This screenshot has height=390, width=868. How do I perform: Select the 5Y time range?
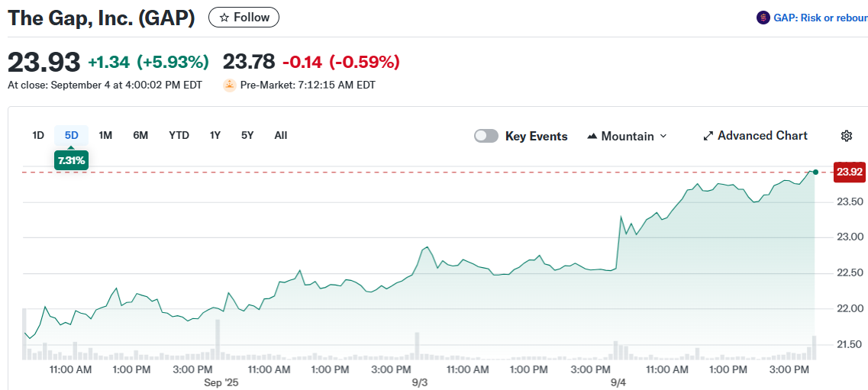[247, 136]
